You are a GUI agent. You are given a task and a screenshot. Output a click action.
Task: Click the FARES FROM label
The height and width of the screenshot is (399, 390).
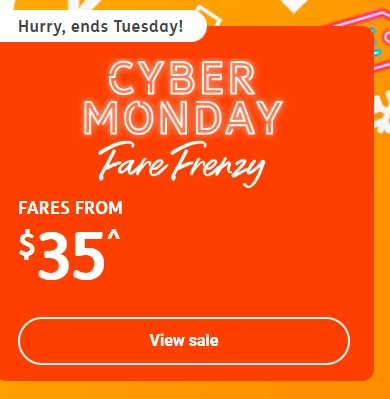(70, 208)
